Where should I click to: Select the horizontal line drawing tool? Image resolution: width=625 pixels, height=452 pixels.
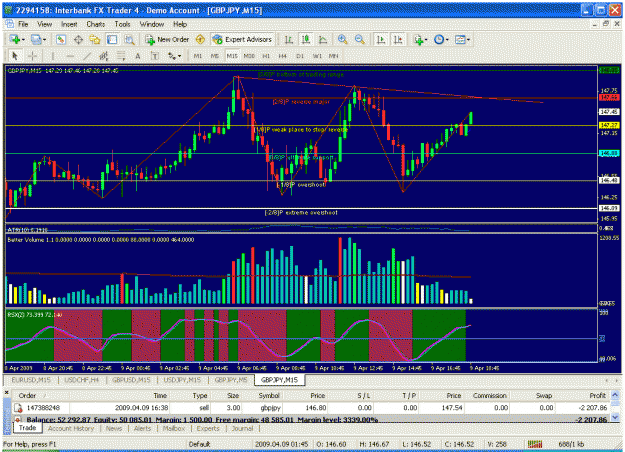click(70, 56)
